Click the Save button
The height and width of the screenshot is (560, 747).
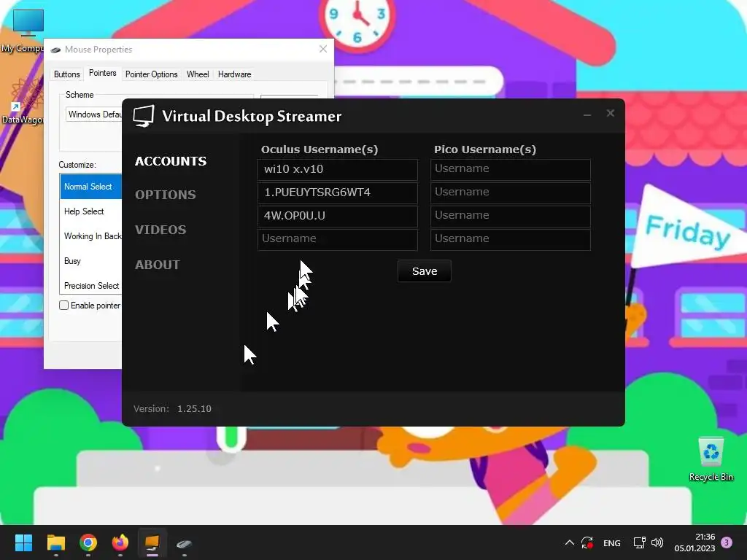[424, 271]
